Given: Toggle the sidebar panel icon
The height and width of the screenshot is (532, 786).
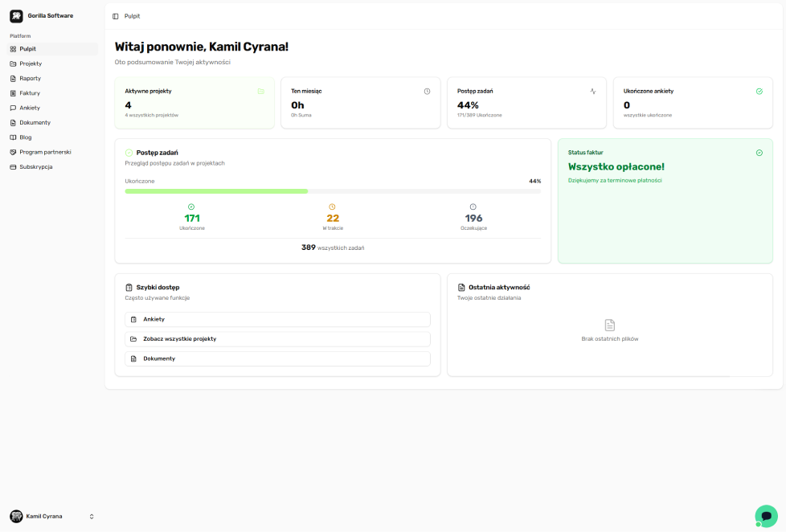Looking at the screenshot, I should pos(116,16).
